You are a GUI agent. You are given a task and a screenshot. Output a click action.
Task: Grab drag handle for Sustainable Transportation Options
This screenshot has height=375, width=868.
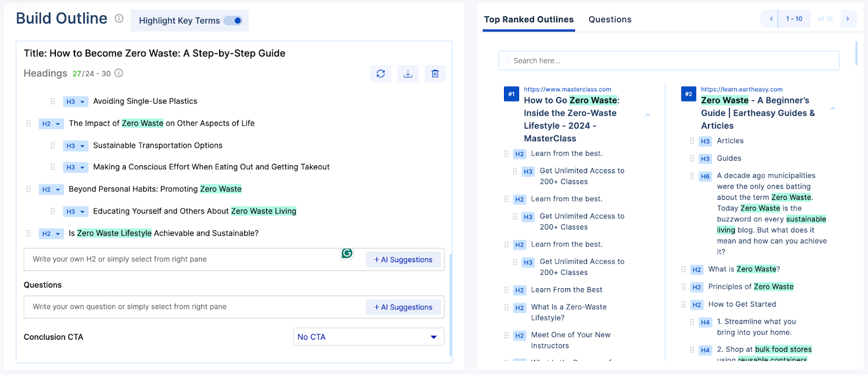pyautogui.click(x=53, y=145)
